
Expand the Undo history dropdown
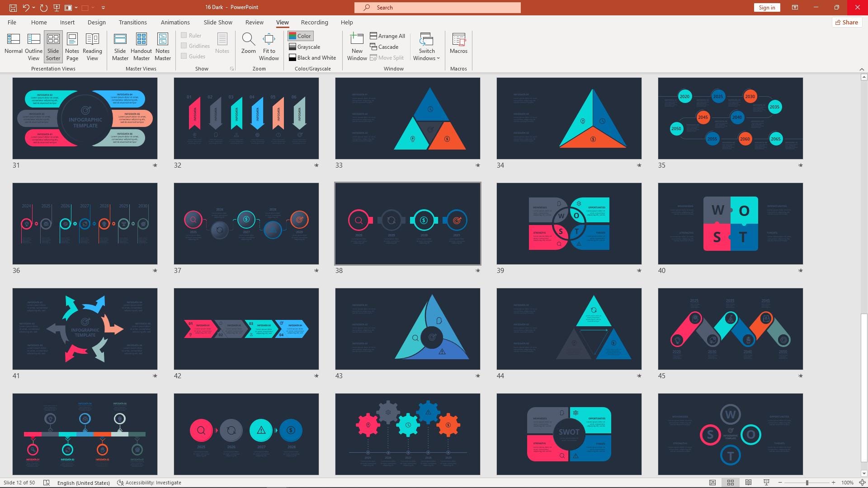33,8
